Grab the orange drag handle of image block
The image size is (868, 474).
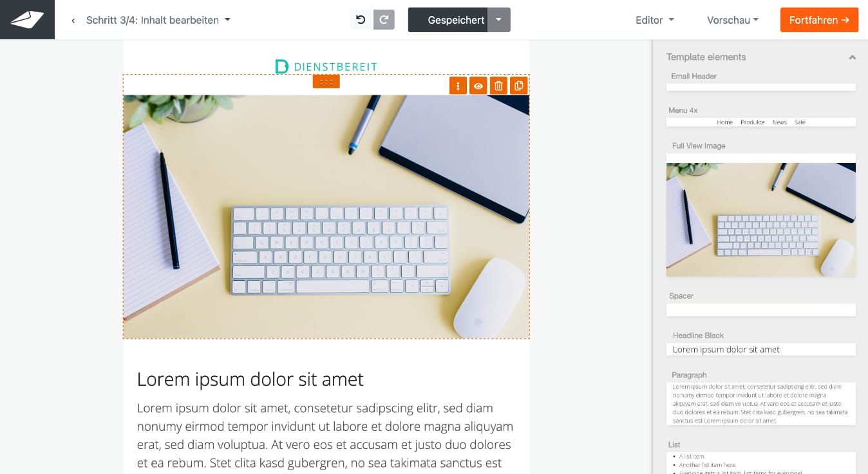[326, 81]
